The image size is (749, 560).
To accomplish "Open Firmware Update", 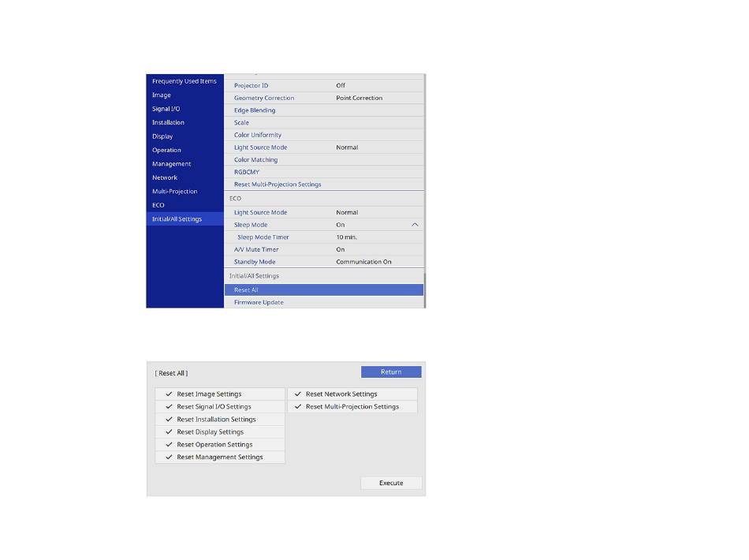I will (324, 302).
